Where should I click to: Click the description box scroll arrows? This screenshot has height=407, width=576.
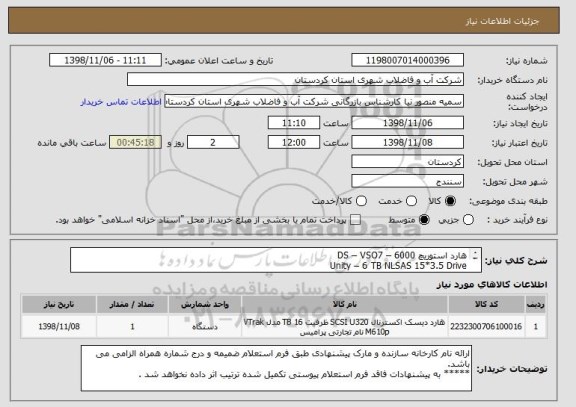(475, 255)
